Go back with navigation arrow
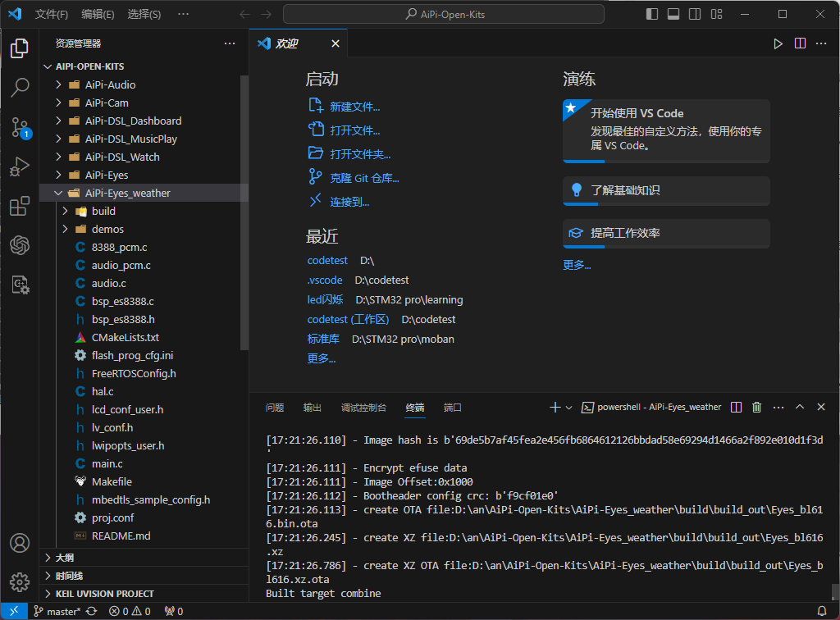The image size is (840, 620). [x=244, y=15]
